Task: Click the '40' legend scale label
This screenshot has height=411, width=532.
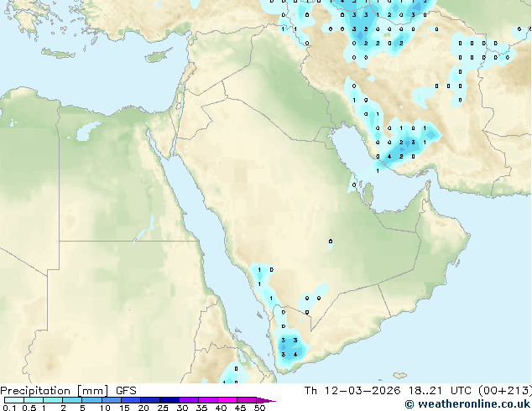Action: tap(221, 408)
